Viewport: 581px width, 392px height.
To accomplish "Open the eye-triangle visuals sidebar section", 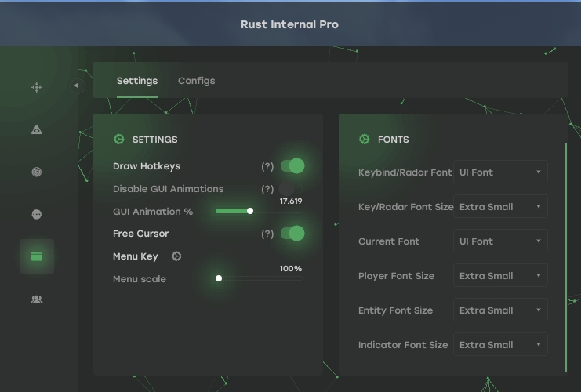I will tap(36, 129).
